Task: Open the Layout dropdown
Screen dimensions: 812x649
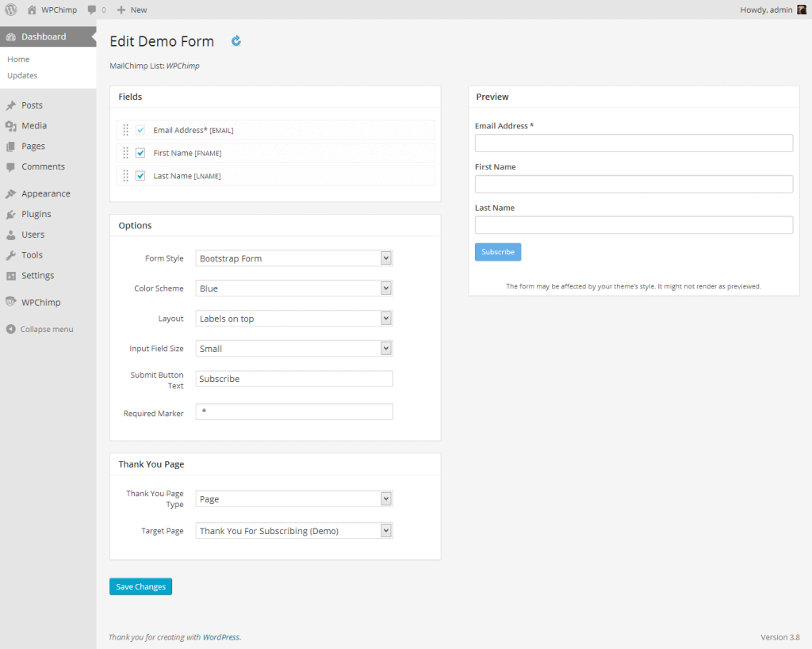Action: pyautogui.click(x=294, y=319)
